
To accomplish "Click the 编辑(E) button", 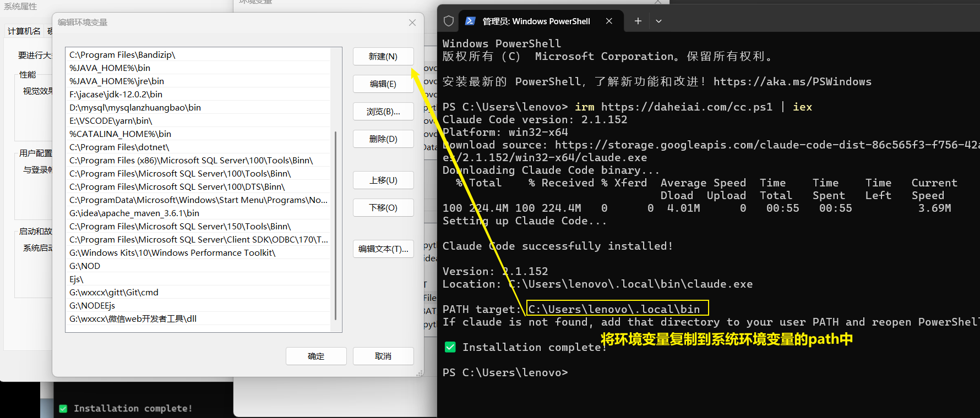I will click(383, 84).
